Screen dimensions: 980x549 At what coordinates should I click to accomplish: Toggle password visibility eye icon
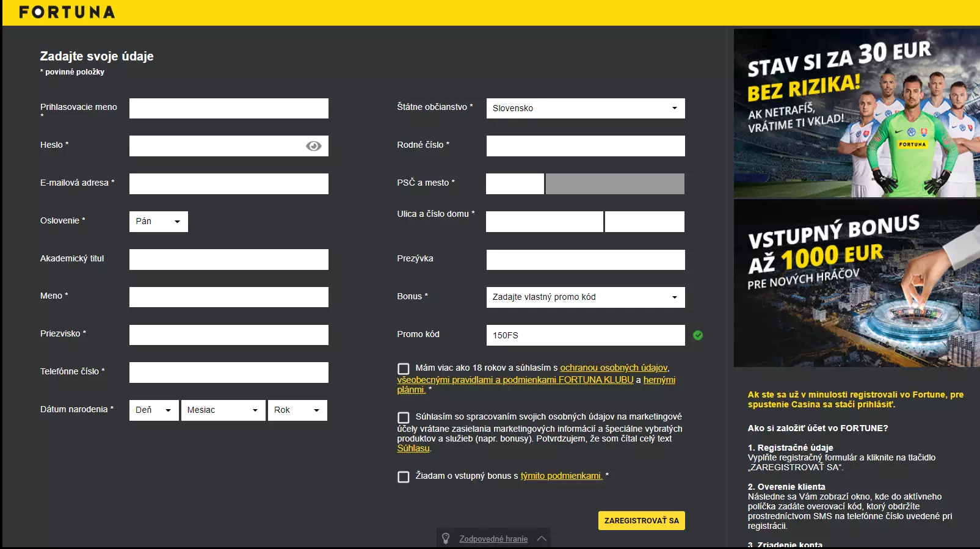[313, 146]
